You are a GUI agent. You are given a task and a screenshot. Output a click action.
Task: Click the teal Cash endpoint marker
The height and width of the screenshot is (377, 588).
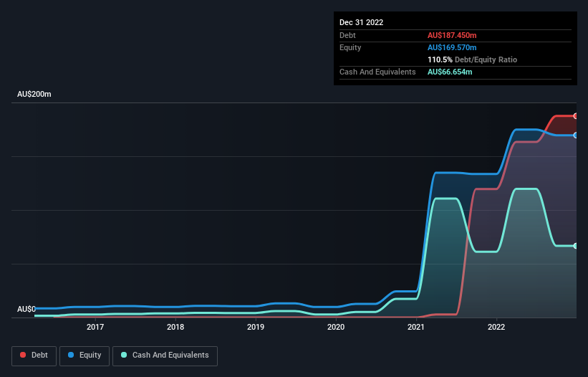pos(576,246)
